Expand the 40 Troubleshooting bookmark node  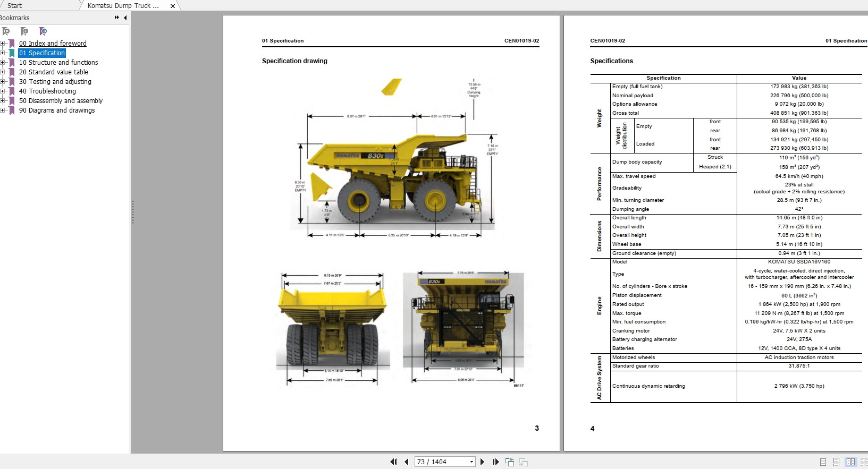[3, 91]
